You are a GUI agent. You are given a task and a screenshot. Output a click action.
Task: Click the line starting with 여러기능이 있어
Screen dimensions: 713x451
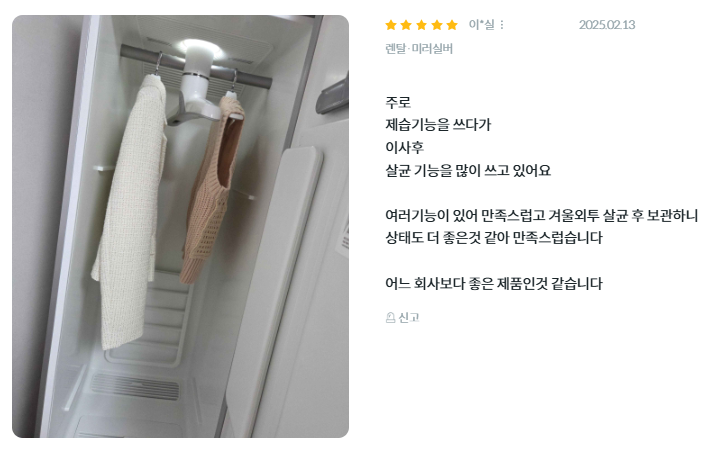pyautogui.click(x=541, y=215)
